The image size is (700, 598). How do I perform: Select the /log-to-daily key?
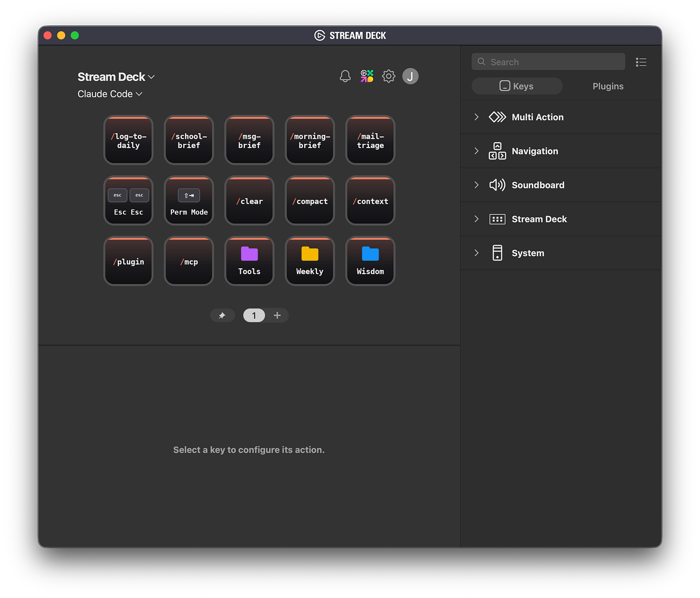tap(128, 140)
